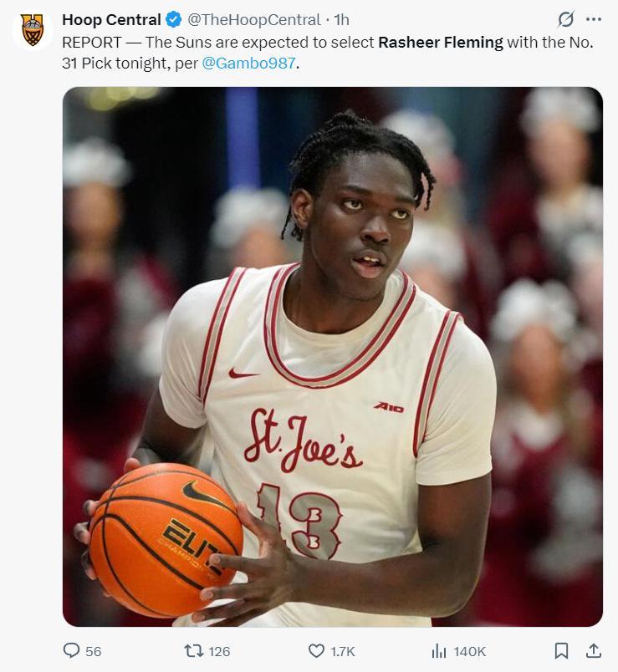
Task: Click the 126 reposts count
Action: click(x=219, y=651)
